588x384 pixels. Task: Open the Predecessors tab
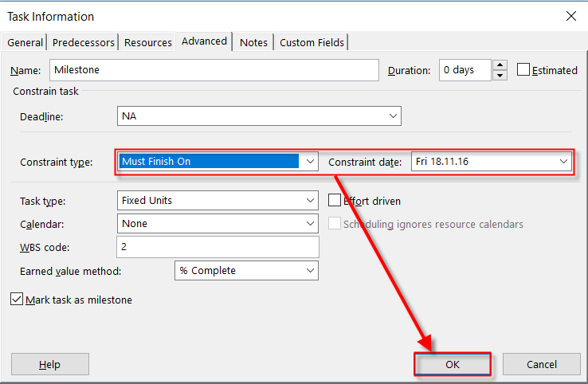[84, 42]
